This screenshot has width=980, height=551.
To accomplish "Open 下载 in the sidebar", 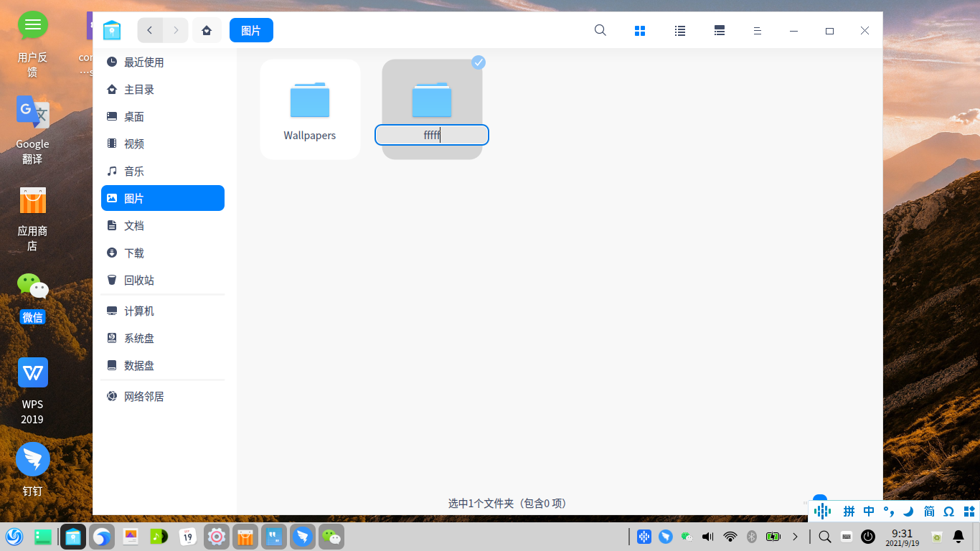I will point(163,253).
